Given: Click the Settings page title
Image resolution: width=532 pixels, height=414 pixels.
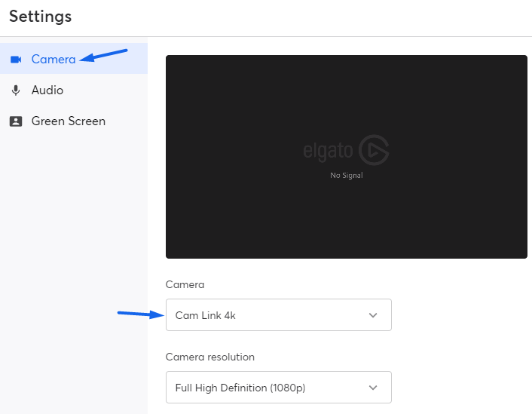Looking at the screenshot, I should pos(41,17).
